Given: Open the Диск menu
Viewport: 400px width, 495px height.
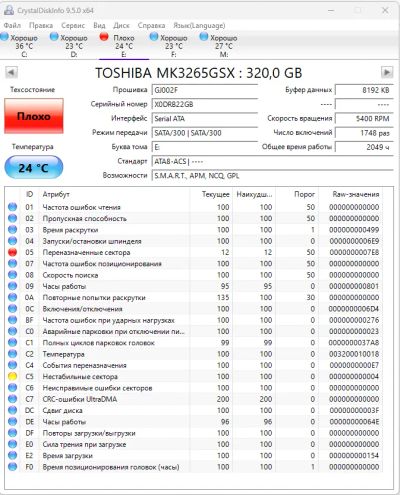Looking at the screenshot, I should point(121,25).
